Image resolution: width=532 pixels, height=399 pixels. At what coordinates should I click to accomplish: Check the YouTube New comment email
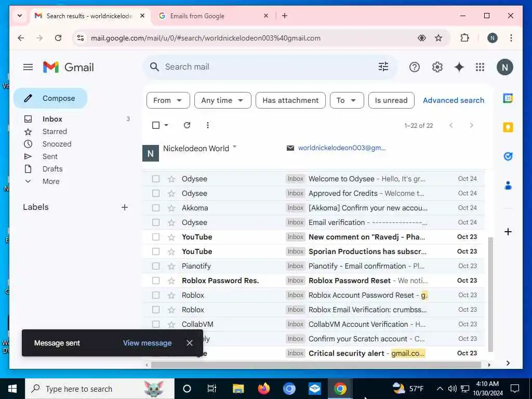[x=156, y=237]
